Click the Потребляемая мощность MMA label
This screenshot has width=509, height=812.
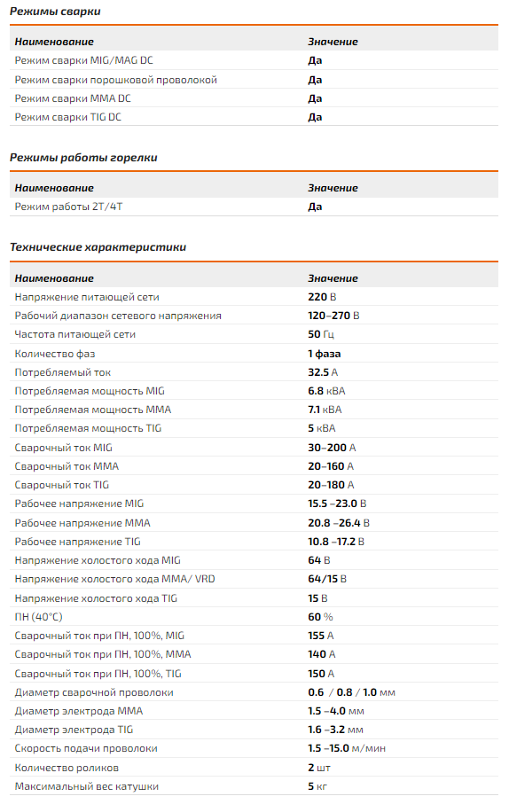(93, 410)
